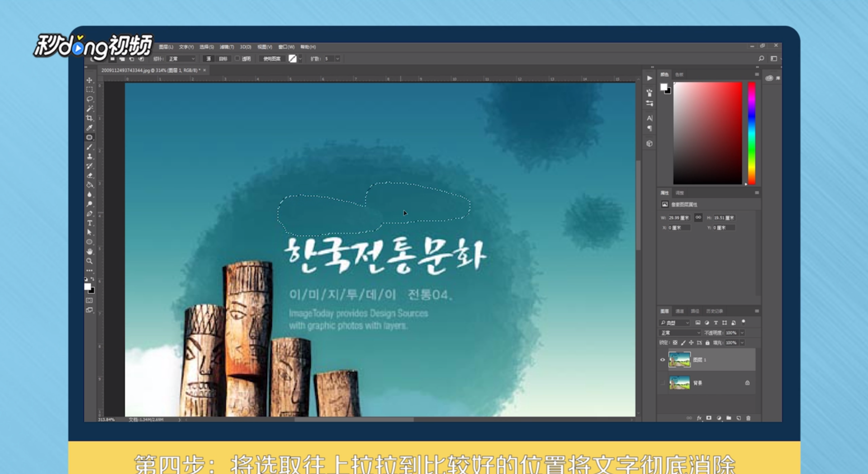Create a new adjustment layer icon
This screenshot has width=868, height=474.
coord(719,418)
